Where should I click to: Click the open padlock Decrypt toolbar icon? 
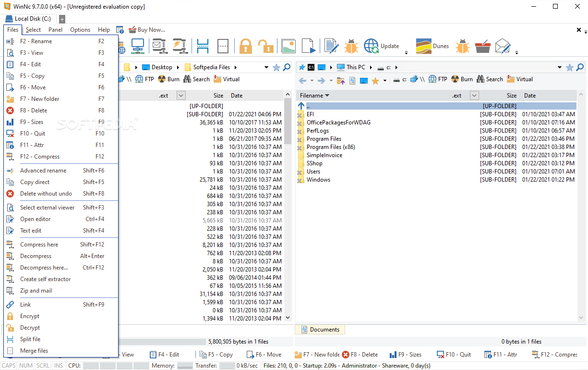click(x=265, y=46)
